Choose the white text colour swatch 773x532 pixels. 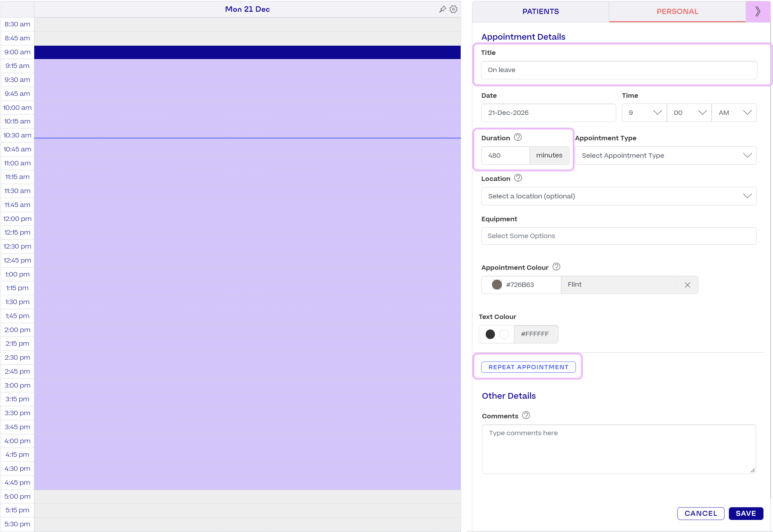click(504, 334)
